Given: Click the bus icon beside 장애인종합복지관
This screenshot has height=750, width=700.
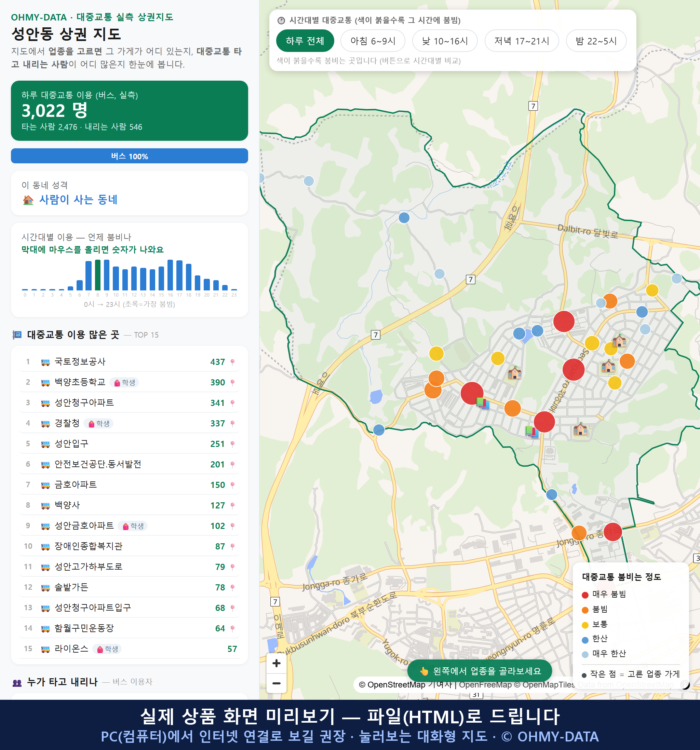Looking at the screenshot, I should pos(45,547).
